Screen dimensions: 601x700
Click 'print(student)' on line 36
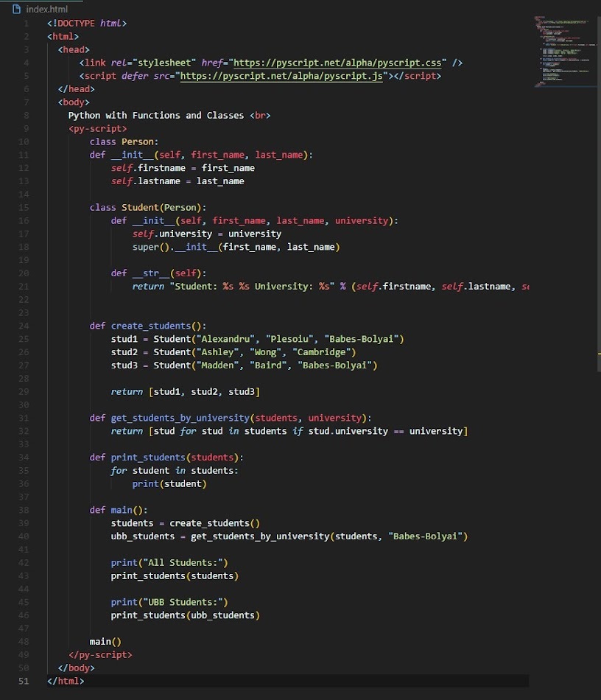tap(169, 484)
